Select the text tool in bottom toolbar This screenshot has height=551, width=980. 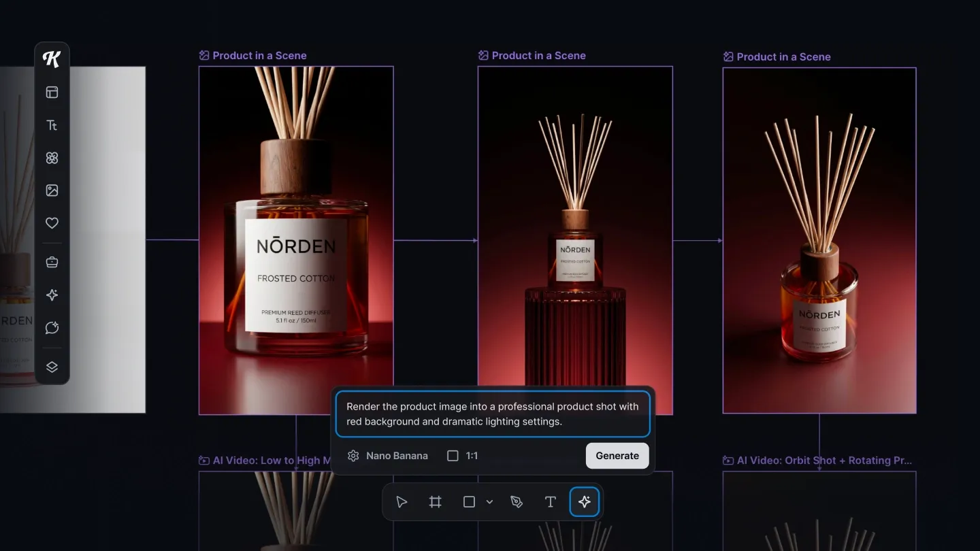click(x=551, y=502)
